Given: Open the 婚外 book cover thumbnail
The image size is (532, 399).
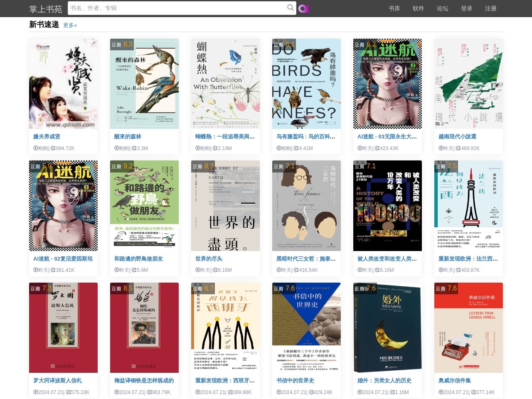Looking at the screenshot, I should [387, 328].
